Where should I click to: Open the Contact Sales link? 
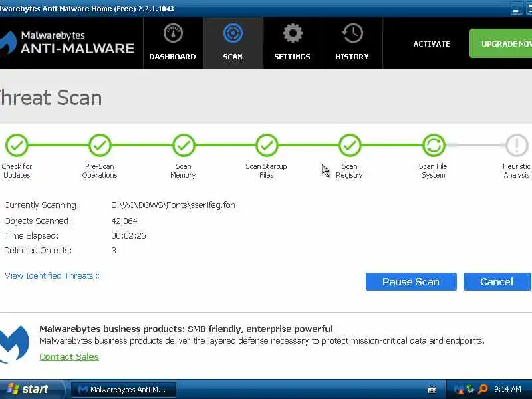click(x=69, y=356)
